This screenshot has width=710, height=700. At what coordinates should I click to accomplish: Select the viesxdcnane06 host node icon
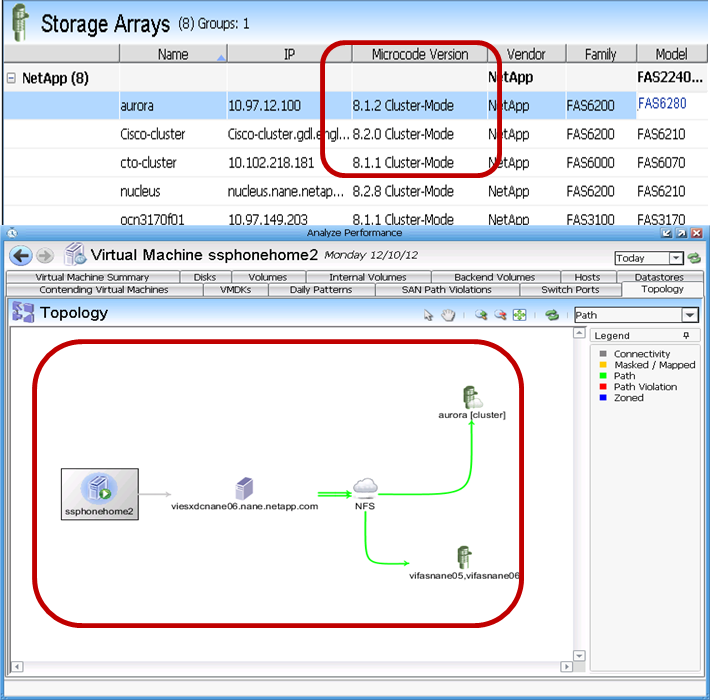click(245, 488)
